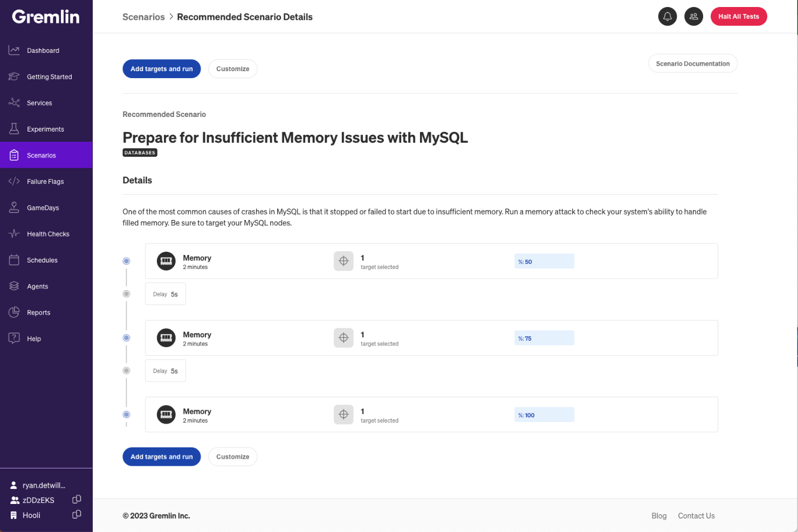Click the Services network icon
Image resolution: width=798 pixels, height=532 pixels.
point(14,102)
